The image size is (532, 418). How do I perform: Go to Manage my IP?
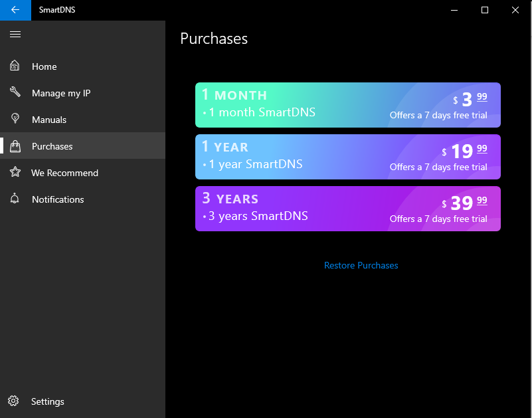click(61, 93)
